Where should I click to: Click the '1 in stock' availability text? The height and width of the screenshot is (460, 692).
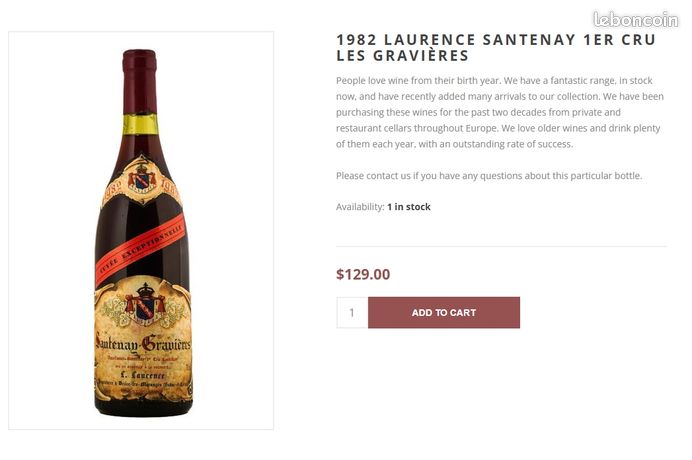click(409, 207)
